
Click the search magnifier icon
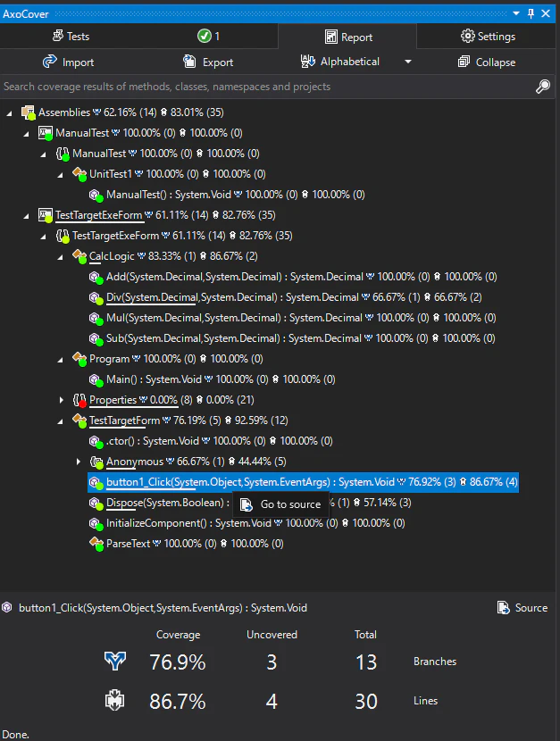(x=542, y=87)
